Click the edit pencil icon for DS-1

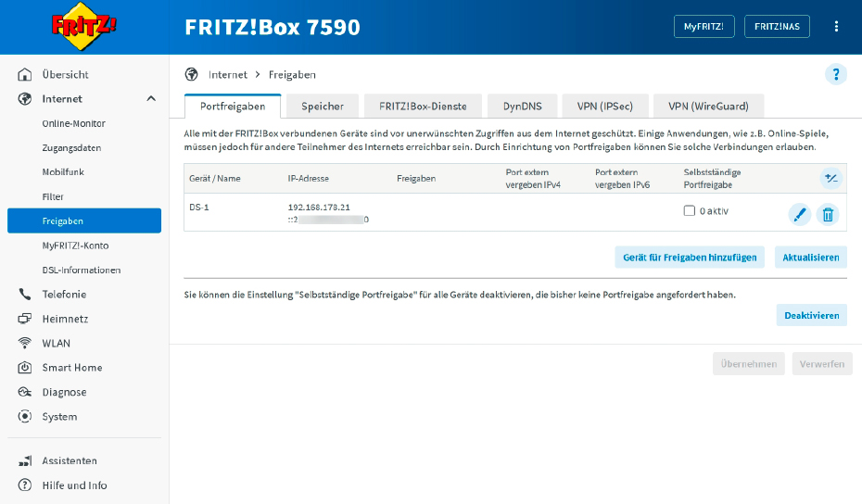point(799,215)
